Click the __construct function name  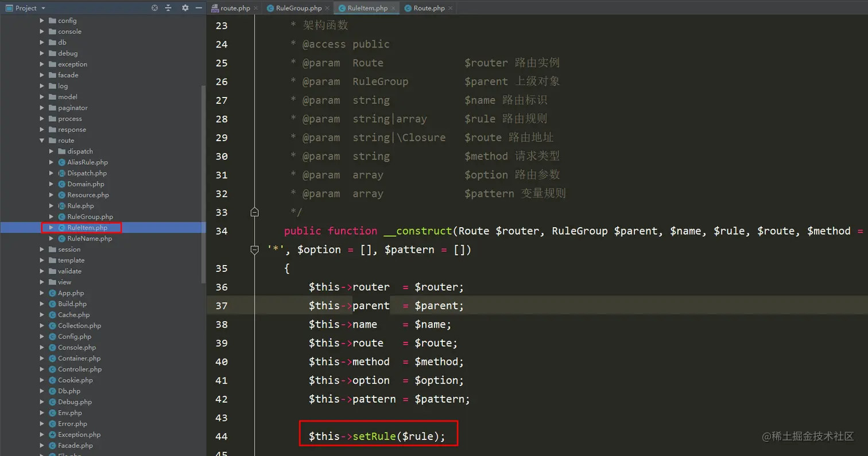pos(418,231)
